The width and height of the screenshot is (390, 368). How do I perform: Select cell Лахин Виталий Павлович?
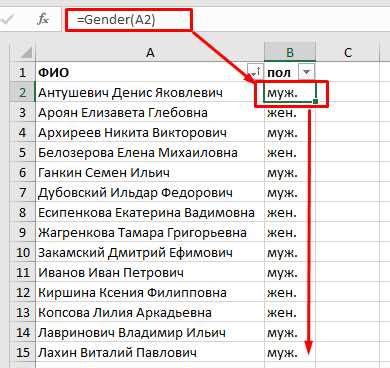pos(150,352)
